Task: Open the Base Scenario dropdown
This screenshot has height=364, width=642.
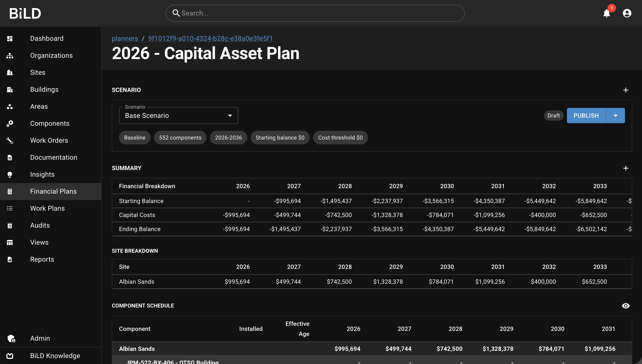Action: click(x=178, y=116)
